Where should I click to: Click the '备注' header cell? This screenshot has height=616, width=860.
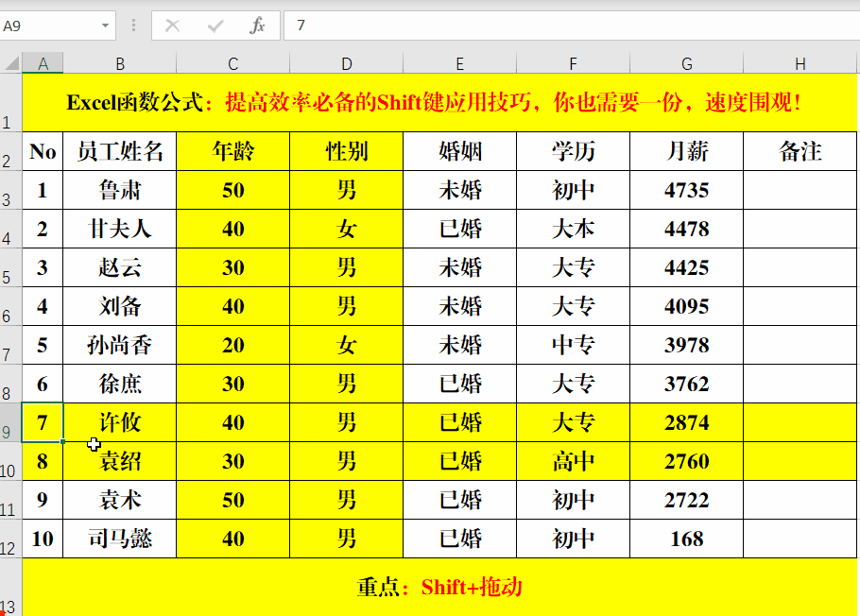(800, 151)
